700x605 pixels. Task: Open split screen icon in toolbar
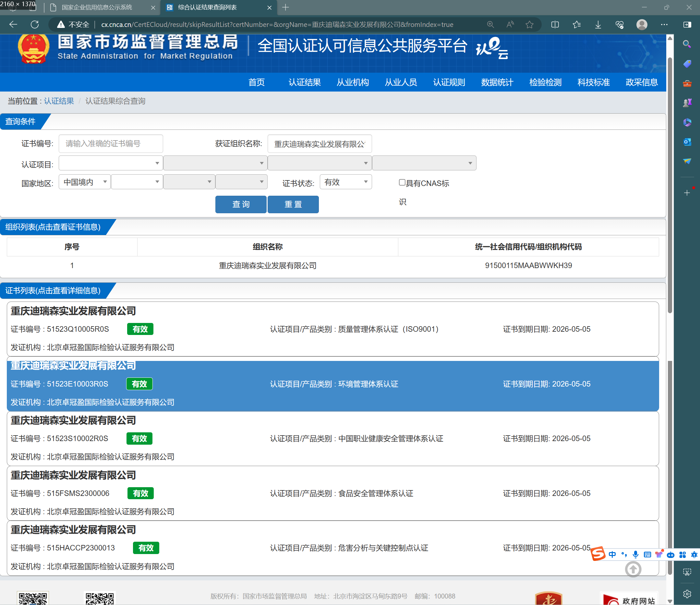(555, 24)
